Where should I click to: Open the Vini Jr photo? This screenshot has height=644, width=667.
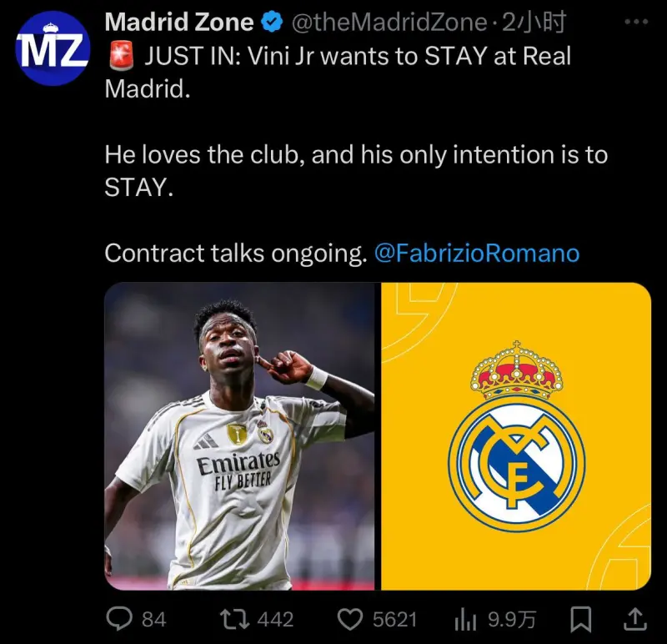point(239,435)
